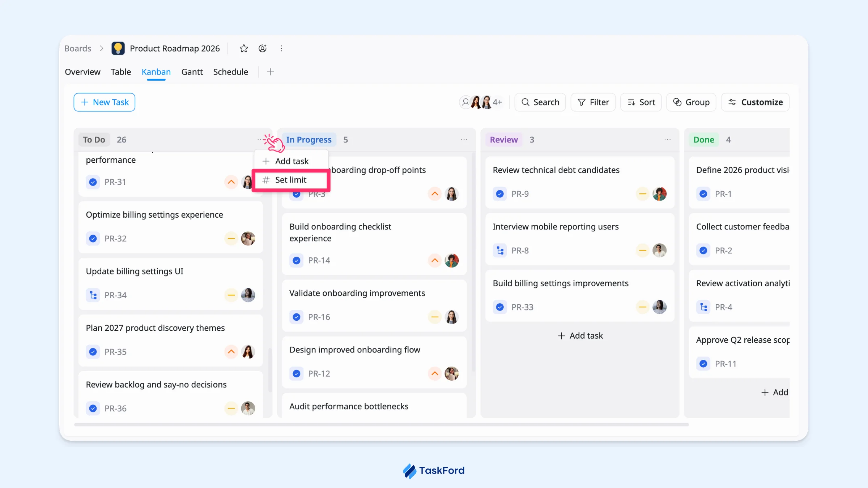This screenshot has width=868, height=488.
Task: Open the assignee avatar on PR-35
Action: (248, 352)
